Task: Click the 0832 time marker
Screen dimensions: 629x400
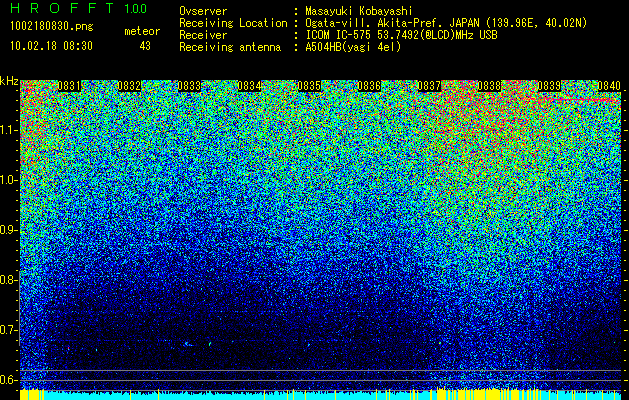Action: pos(129,86)
